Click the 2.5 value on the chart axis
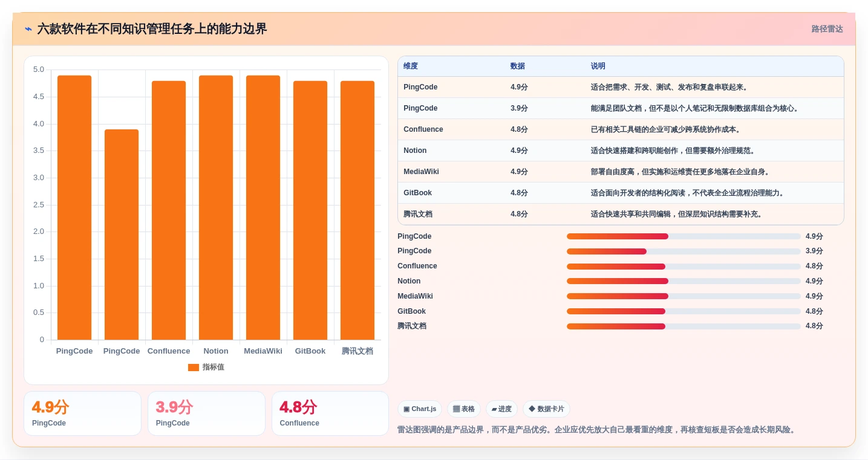Viewport: 868px width, 460px height. coord(39,205)
